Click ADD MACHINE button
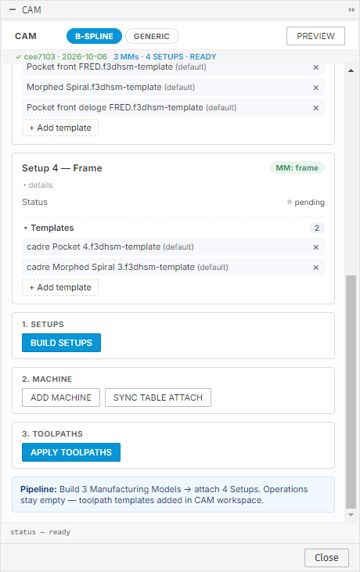 coord(61,397)
